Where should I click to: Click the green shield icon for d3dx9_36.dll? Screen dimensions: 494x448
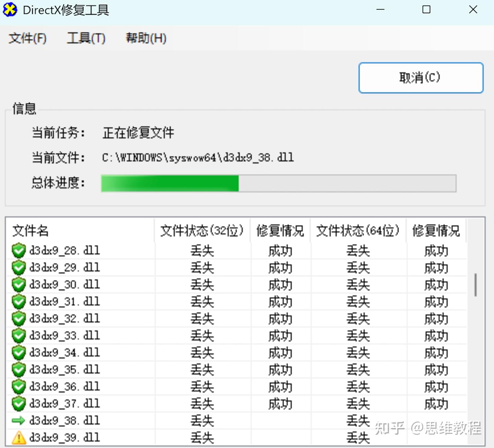19,387
